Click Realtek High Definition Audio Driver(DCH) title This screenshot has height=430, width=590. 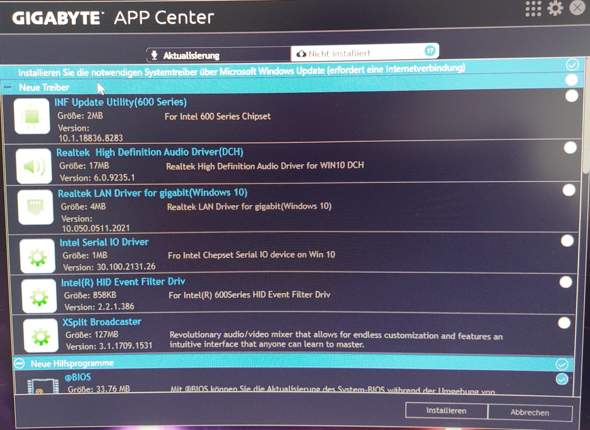pyautogui.click(x=150, y=152)
